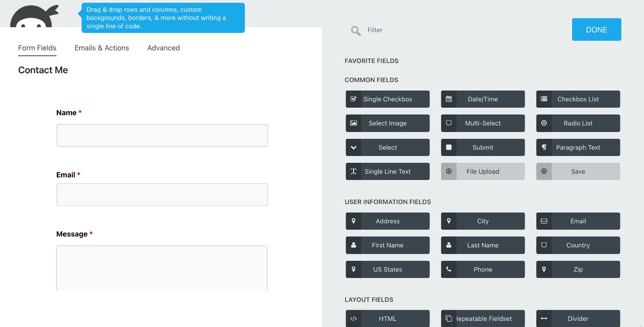The image size is (644, 327).
Task: Click the Email envelope icon
Action: click(x=544, y=221)
